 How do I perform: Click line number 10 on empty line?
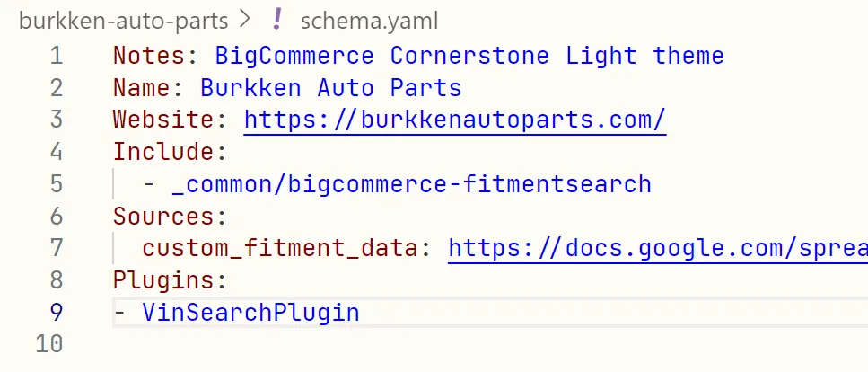[50, 344]
